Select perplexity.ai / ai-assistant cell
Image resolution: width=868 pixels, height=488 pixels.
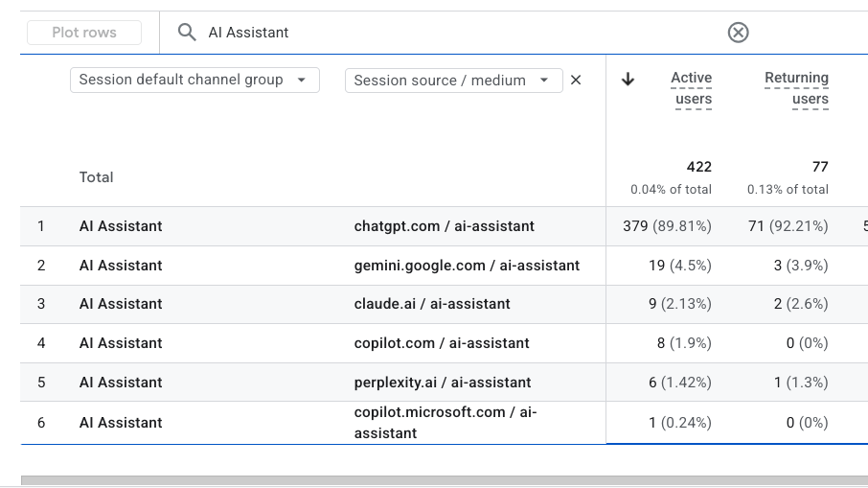(x=443, y=383)
